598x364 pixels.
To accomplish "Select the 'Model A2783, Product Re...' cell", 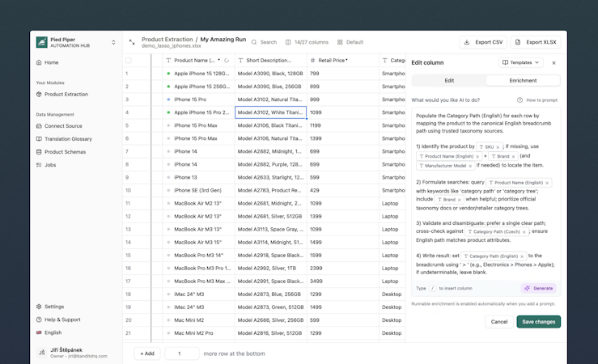I will click(x=271, y=190).
